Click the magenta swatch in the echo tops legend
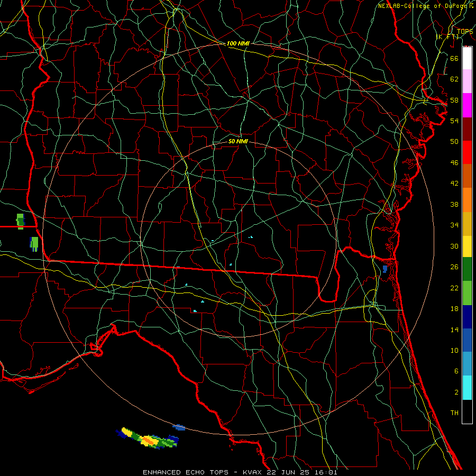476x476 pixels. tap(467, 105)
